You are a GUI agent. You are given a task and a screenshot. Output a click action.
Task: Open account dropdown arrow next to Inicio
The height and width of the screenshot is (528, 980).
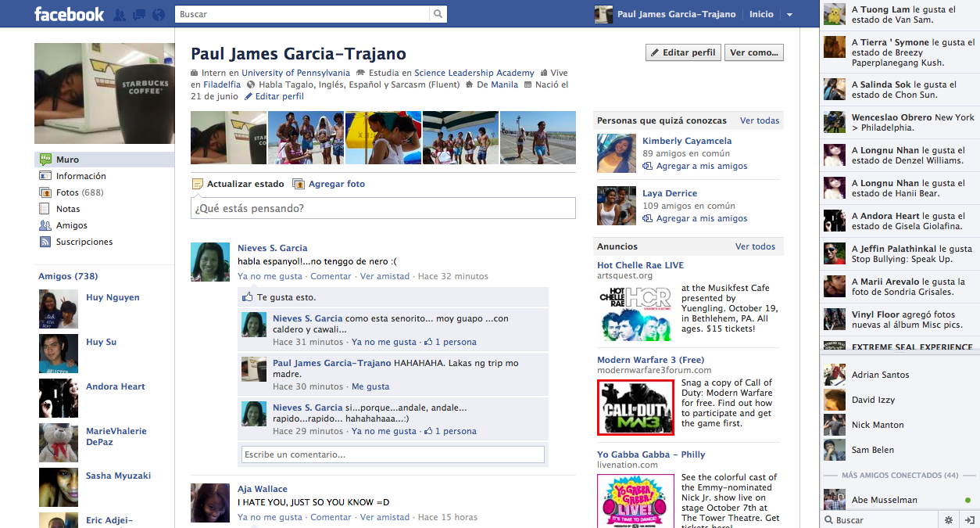[789, 15]
